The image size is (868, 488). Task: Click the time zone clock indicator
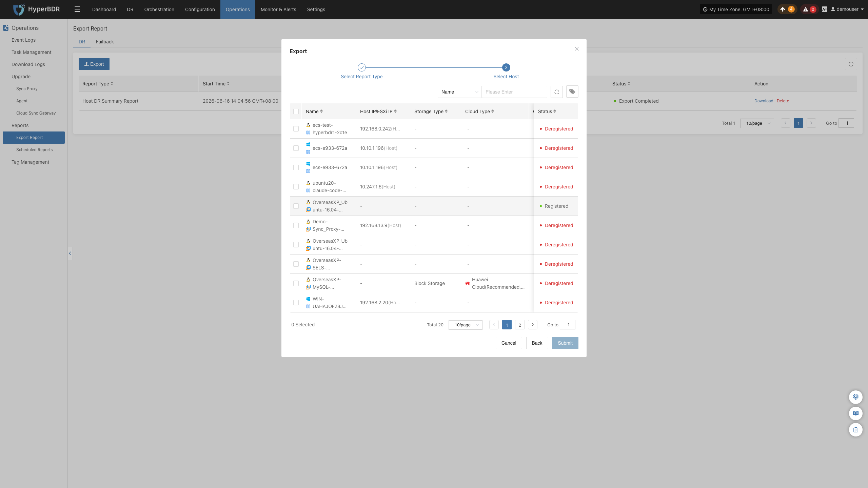tap(736, 9)
